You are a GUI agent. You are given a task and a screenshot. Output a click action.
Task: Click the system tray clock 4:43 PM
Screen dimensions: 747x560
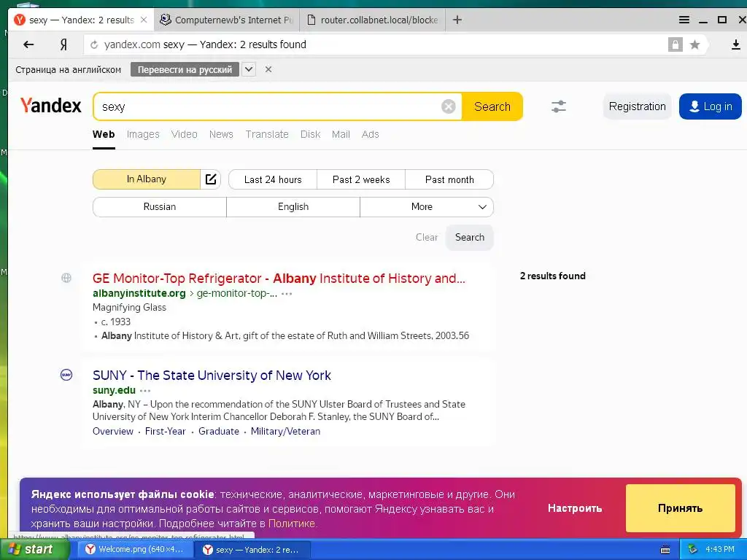point(719,550)
